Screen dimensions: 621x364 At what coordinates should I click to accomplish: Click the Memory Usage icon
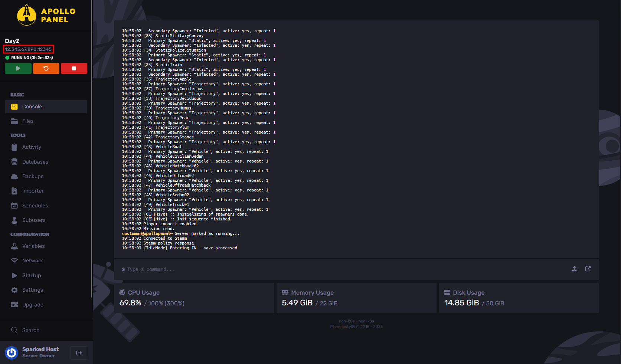click(285, 292)
